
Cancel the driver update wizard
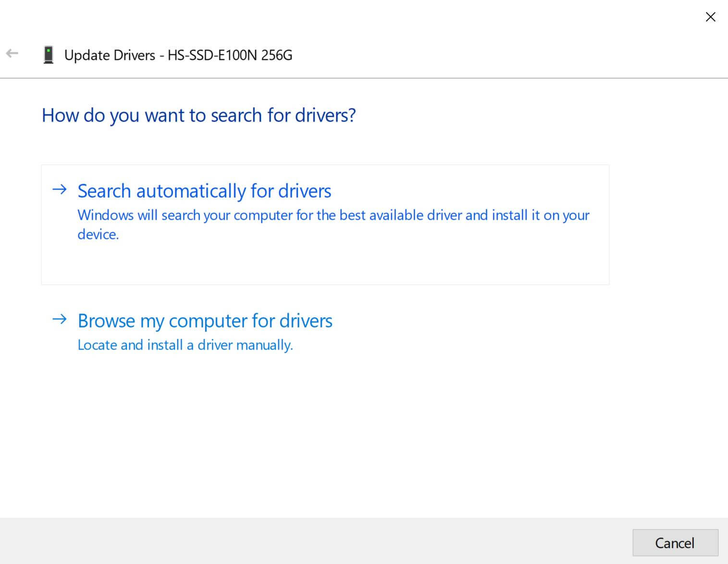pos(675,542)
